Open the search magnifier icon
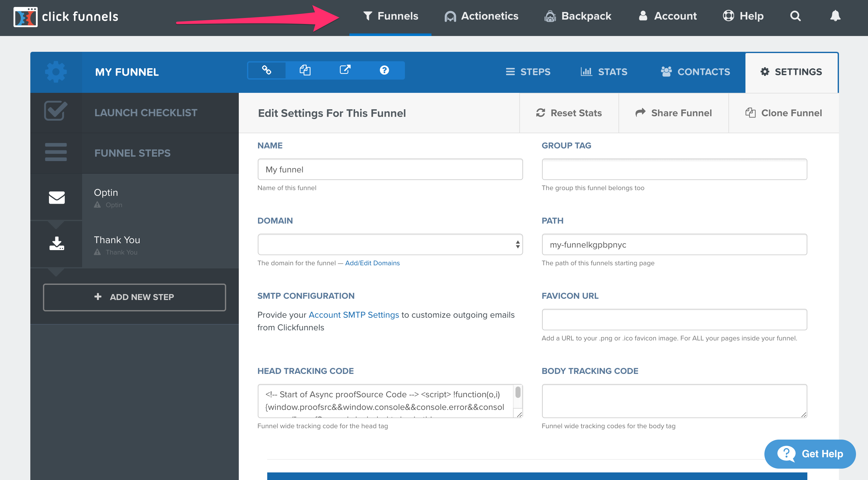The image size is (868, 480). (796, 16)
